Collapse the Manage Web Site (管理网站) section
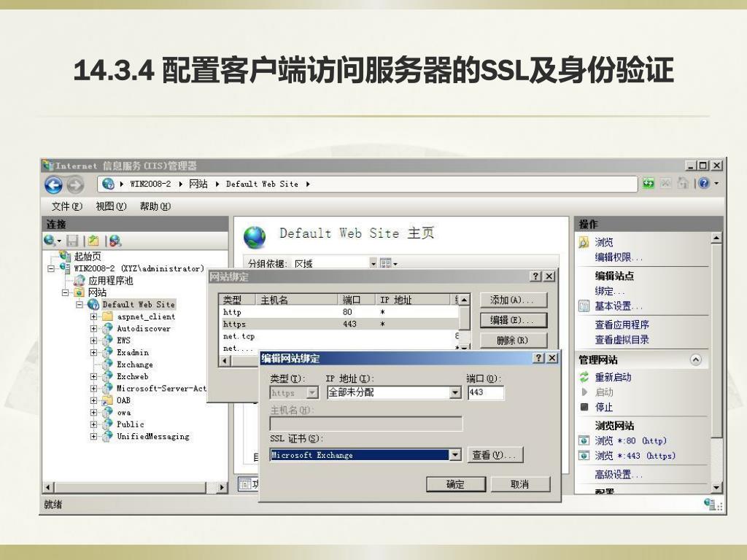This screenshot has height=560, width=747. (695, 360)
